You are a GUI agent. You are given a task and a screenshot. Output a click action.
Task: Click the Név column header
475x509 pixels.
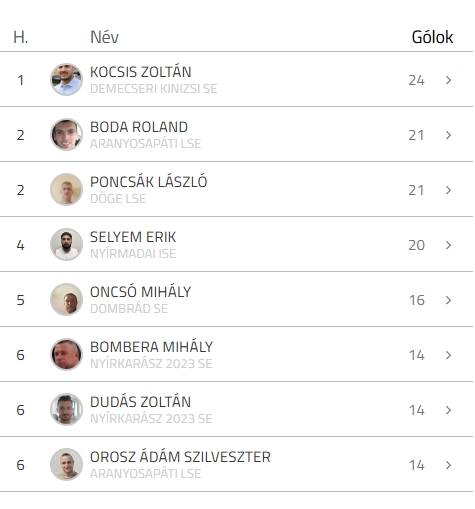coord(104,37)
